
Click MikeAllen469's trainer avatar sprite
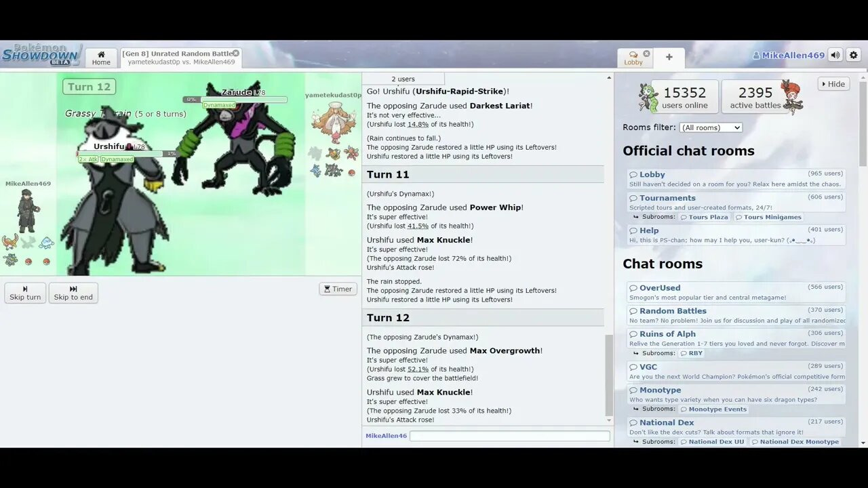click(x=28, y=210)
